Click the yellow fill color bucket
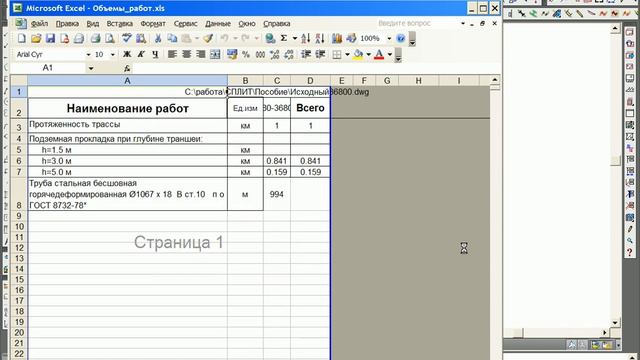Screen dimensions: 640x360 (358, 54)
